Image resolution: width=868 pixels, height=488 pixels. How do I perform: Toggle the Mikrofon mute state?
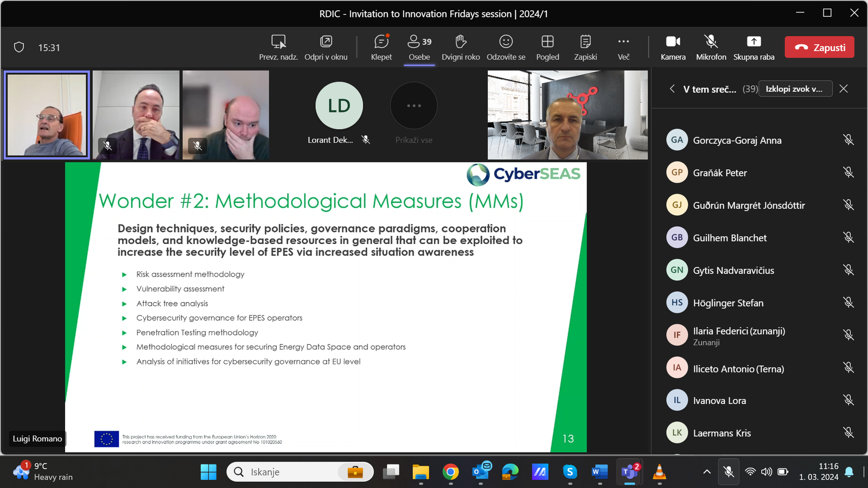pos(711,48)
